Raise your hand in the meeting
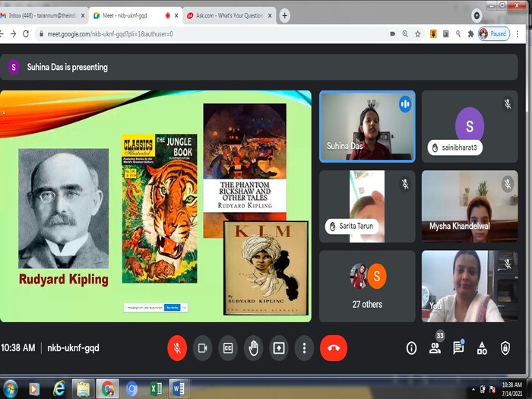 [253, 348]
